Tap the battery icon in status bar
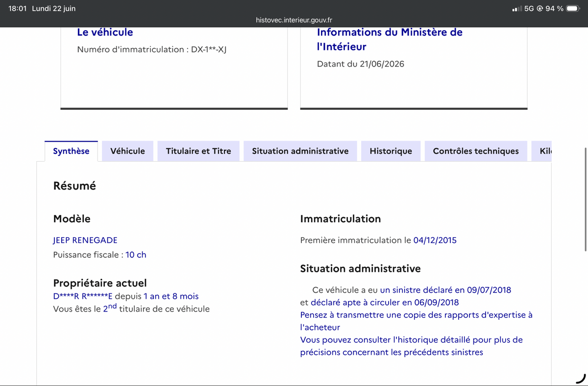 click(573, 8)
